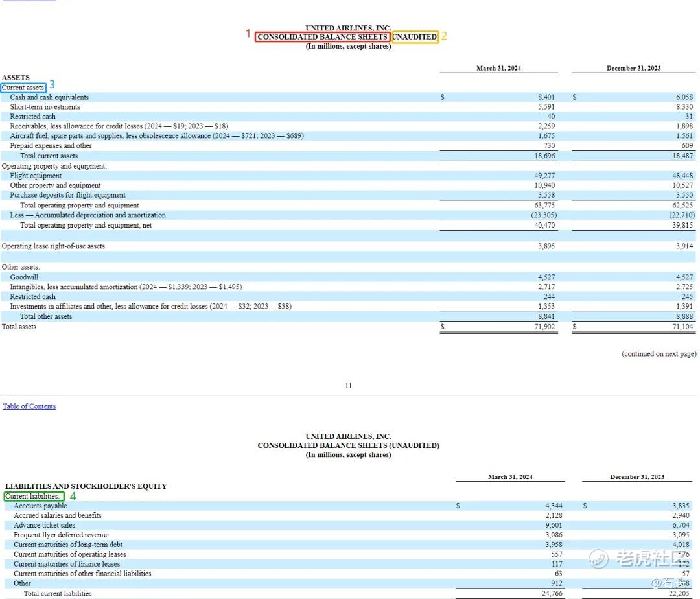Click the total assets value 71,902

click(x=544, y=327)
